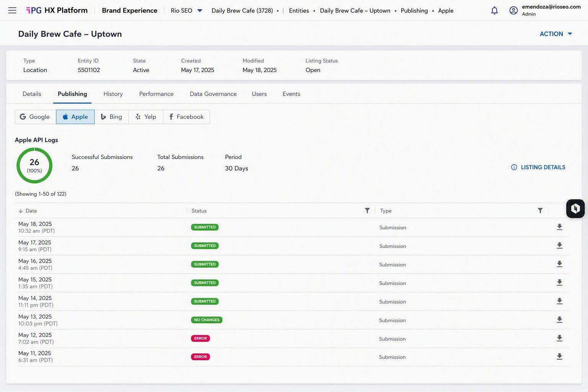The image size is (588, 392).
Task: Open the ACTION dropdown menu
Action: [556, 34]
